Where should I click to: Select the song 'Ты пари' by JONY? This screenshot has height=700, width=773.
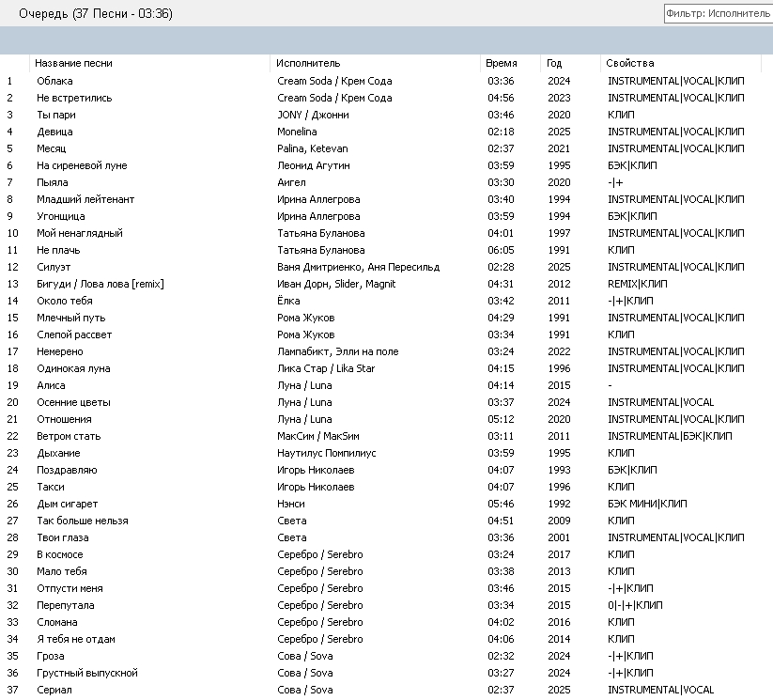tap(54, 115)
